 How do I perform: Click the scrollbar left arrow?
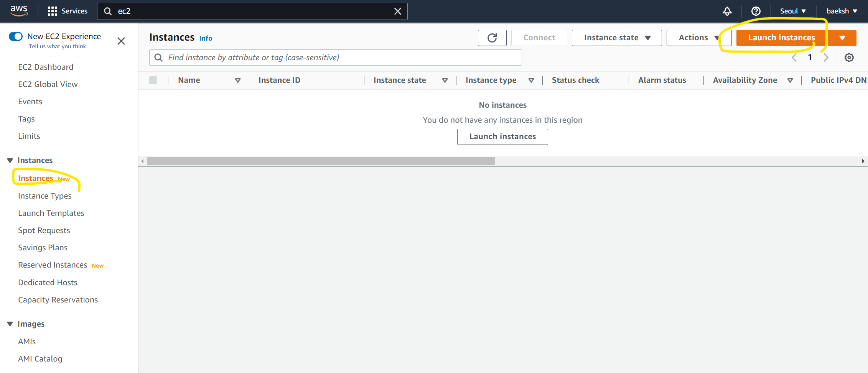(143, 161)
